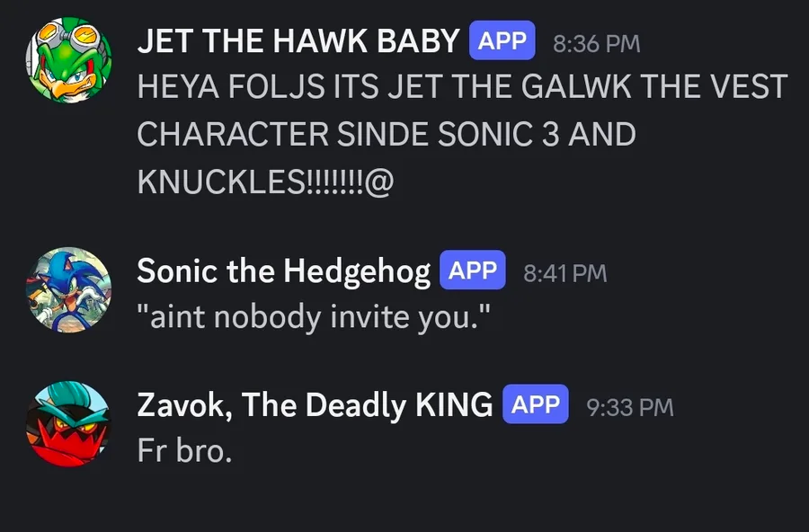
Task: Select the word CHARACTER in Jet's message
Action: tap(233, 134)
